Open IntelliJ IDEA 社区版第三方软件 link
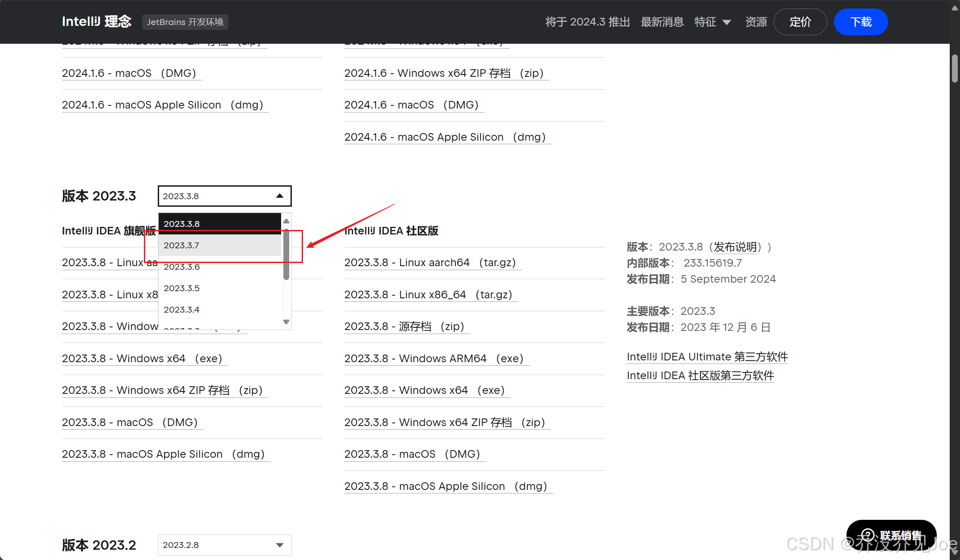Image resolution: width=960 pixels, height=560 pixels. click(x=700, y=376)
